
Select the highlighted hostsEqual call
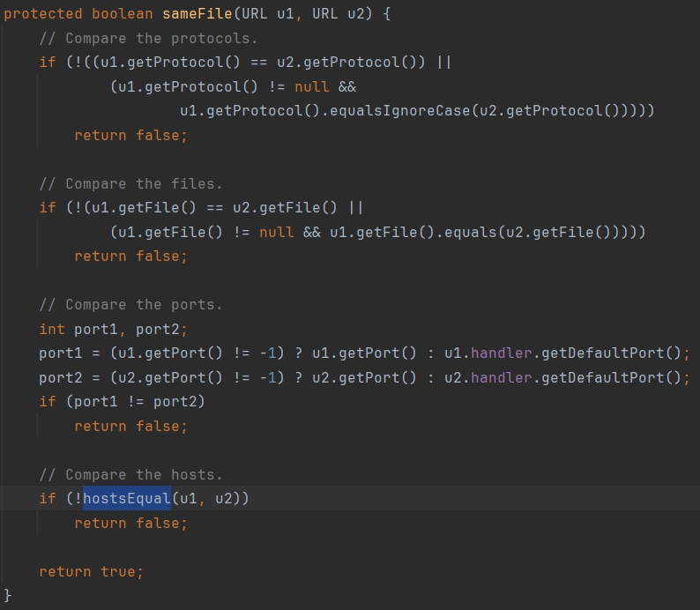tap(127, 498)
